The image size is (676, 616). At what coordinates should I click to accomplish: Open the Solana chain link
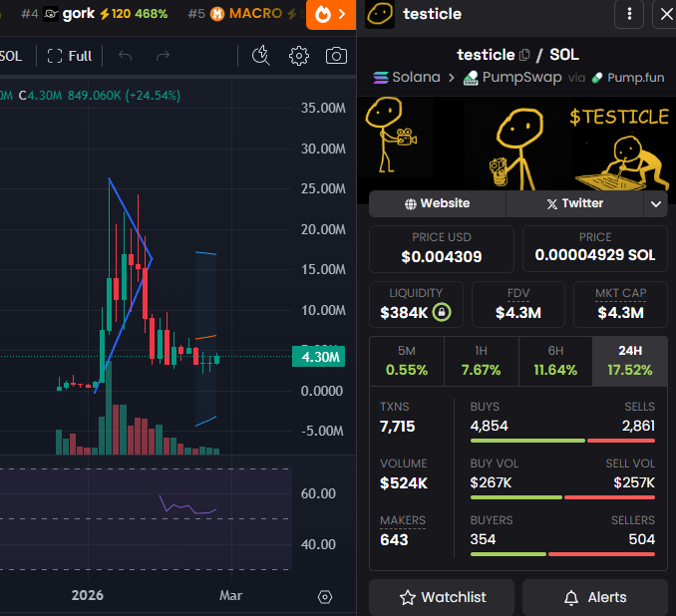[x=407, y=78]
